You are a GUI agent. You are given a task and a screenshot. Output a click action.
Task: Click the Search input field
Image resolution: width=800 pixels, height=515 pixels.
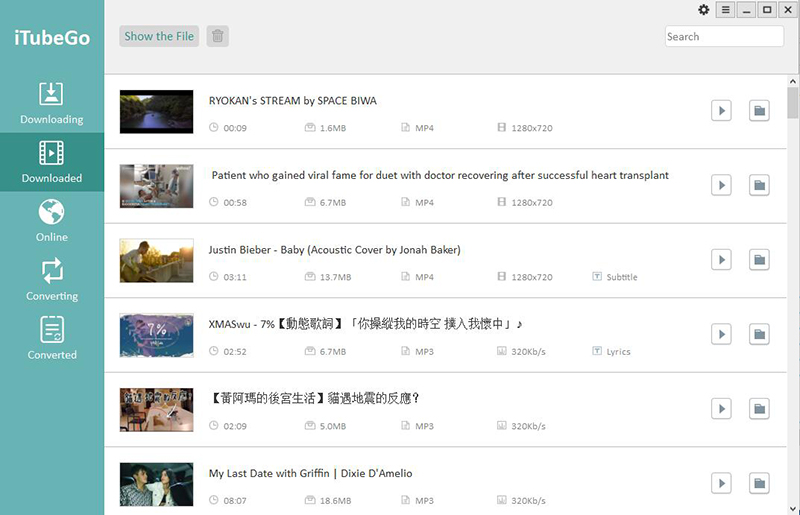(x=724, y=36)
